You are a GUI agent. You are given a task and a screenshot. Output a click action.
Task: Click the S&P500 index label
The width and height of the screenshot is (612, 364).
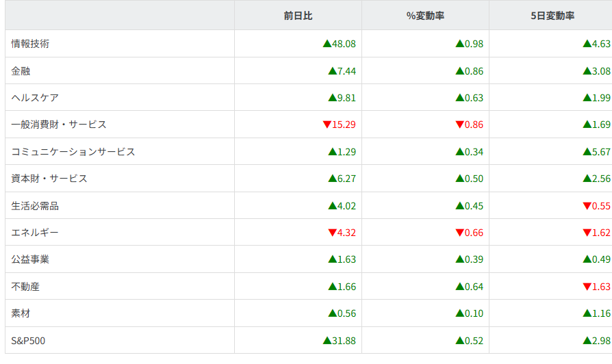[28, 341]
